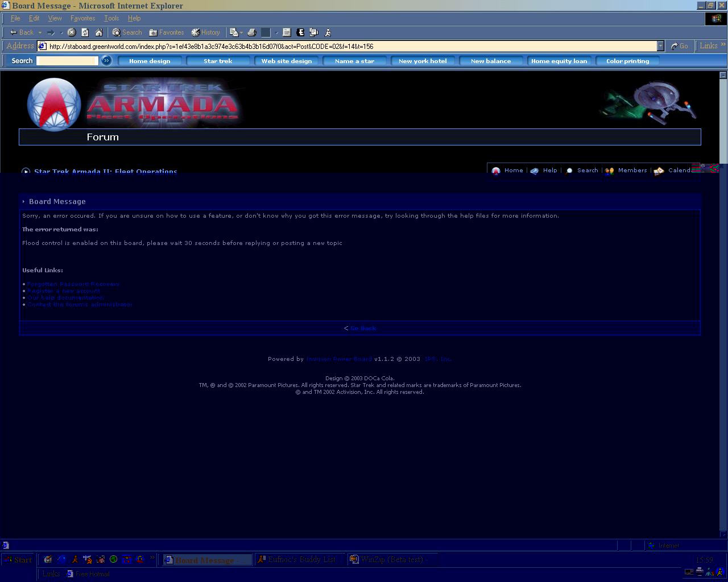The image size is (728, 582).
Task: Refresh the page with the Refresh icon
Action: click(85, 32)
